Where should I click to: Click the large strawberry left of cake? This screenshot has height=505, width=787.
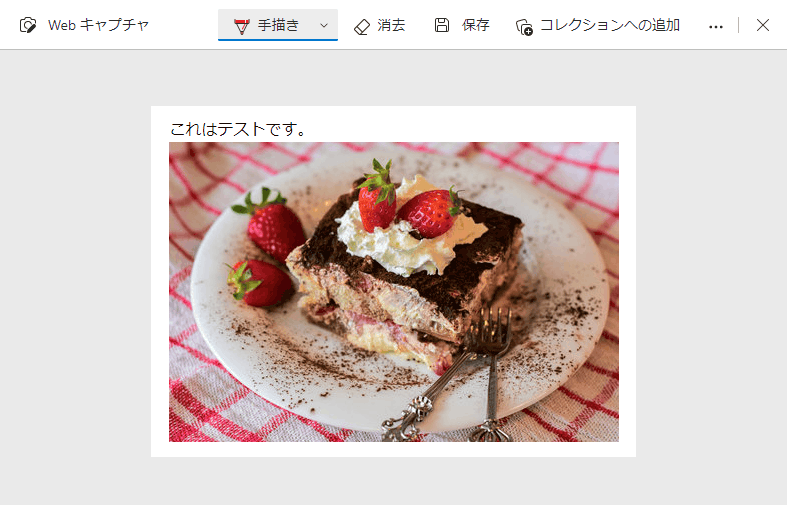(x=271, y=223)
